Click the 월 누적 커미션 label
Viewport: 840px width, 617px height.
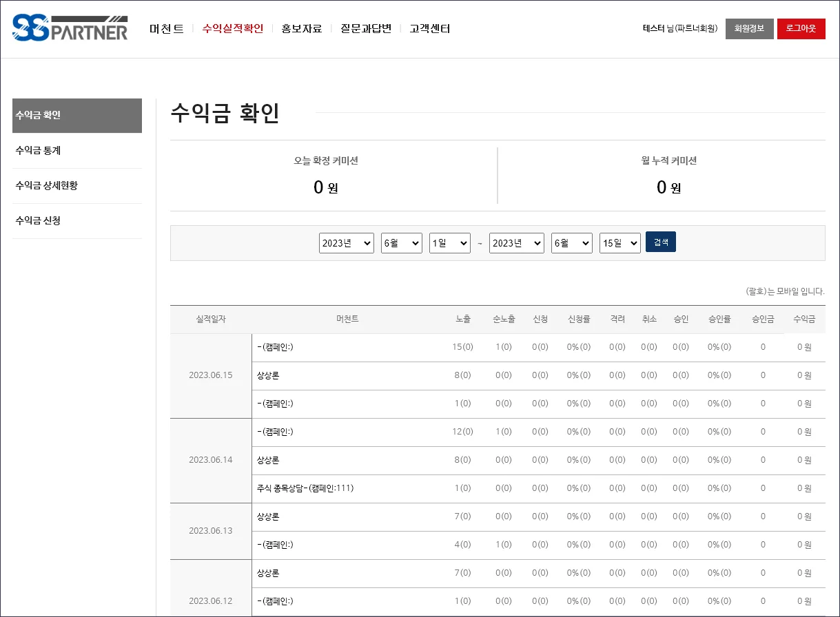(x=668, y=161)
